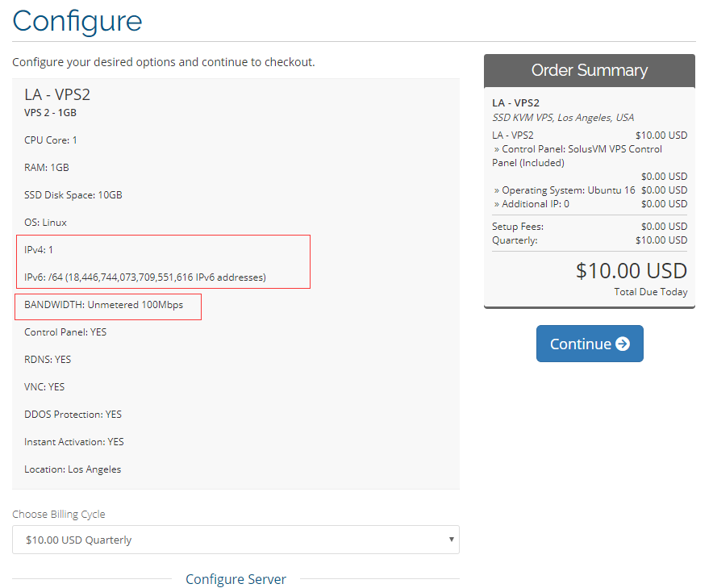Click the 'Configure Server' section heading
Image resolution: width=713 pixels, height=588 pixels.
(x=236, y=579)
